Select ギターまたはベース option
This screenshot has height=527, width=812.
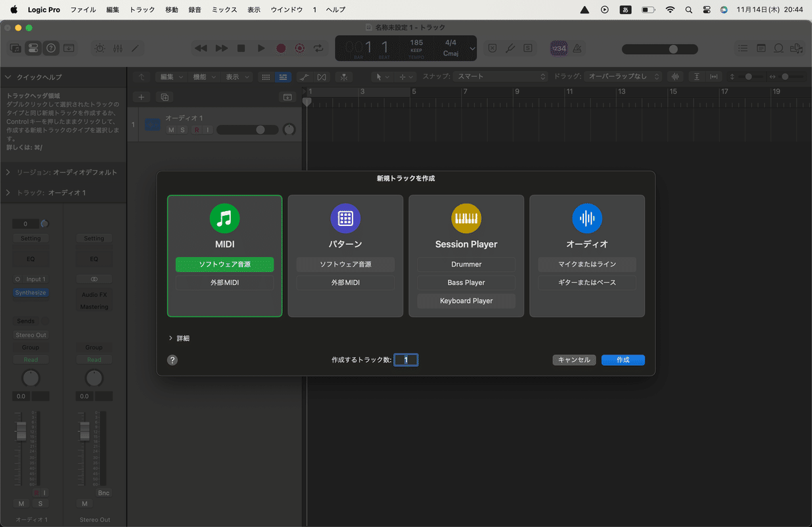point(587,283)
